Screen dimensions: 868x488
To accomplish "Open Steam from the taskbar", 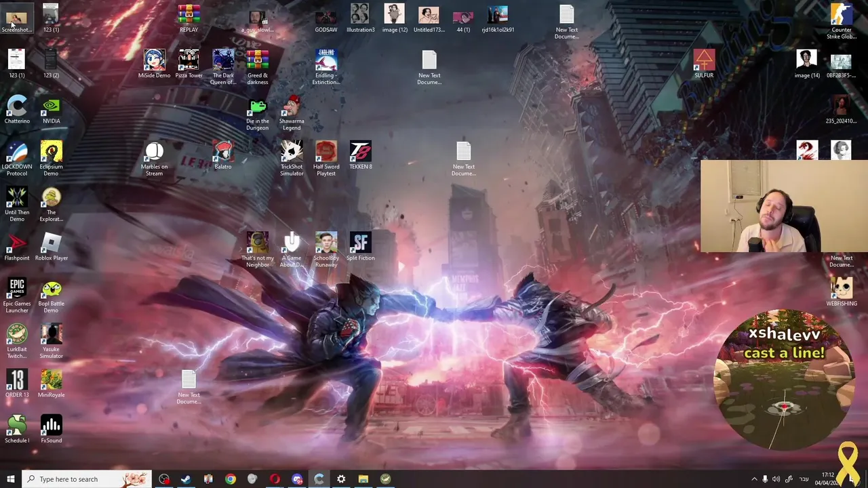I will (x=186, y=479).
